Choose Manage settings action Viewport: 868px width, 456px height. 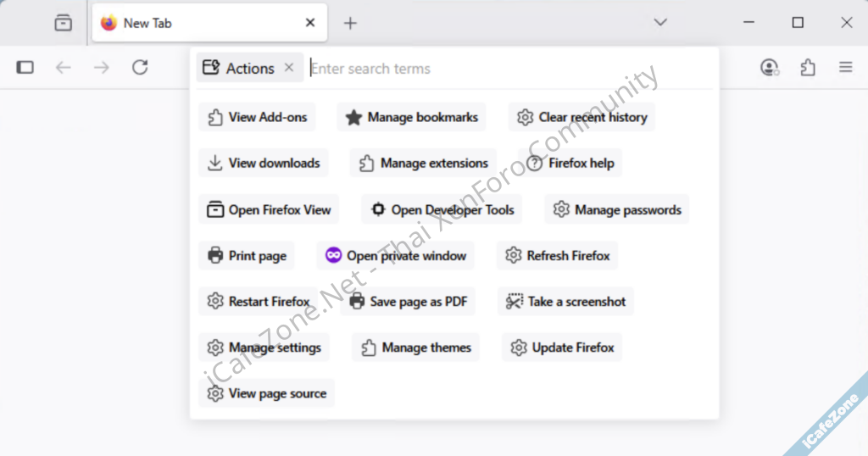pyautogui.click(x=264, y=347)
